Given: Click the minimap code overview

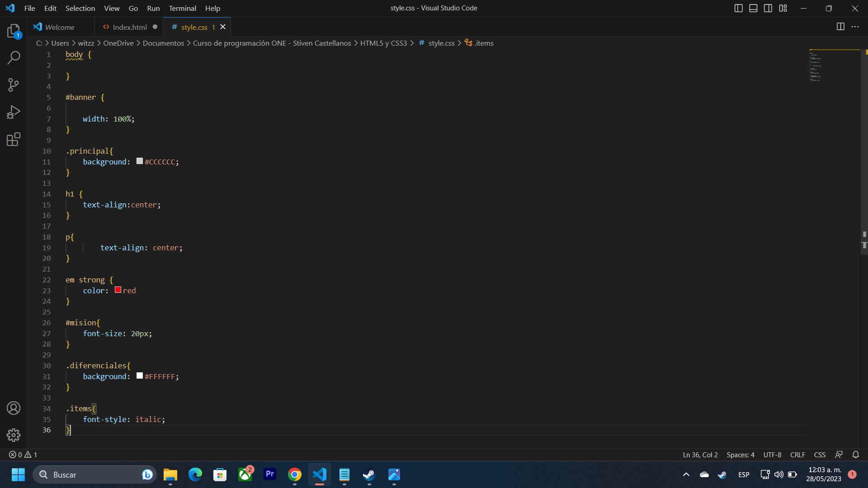Looking at the screenshot, I should 834,66.
